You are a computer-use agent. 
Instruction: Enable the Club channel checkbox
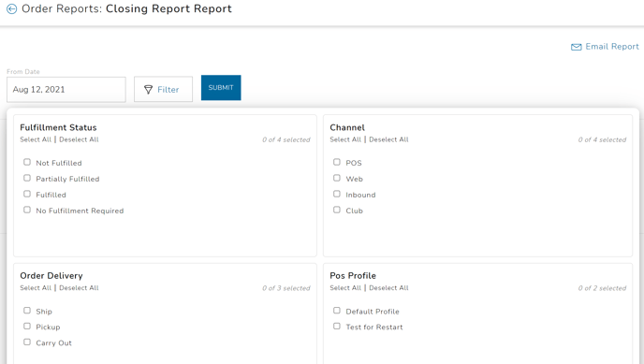pyautogui.click(x=337, y=210)
